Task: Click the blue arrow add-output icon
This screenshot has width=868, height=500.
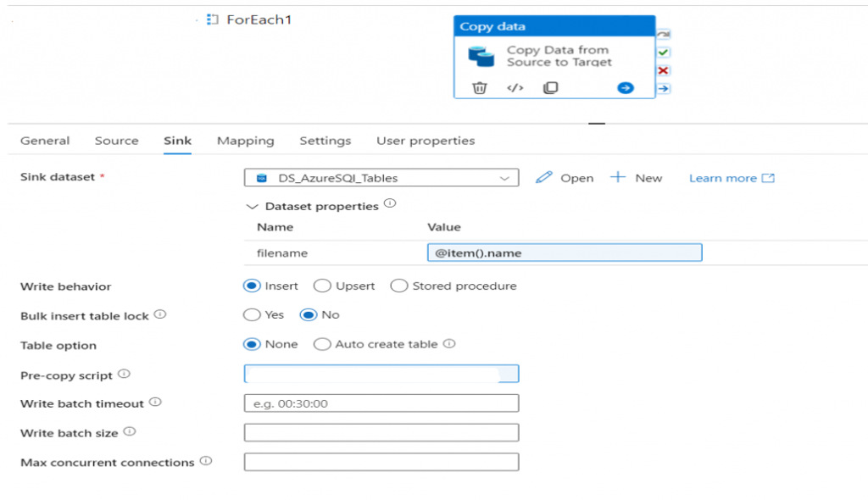Action: 626,87
